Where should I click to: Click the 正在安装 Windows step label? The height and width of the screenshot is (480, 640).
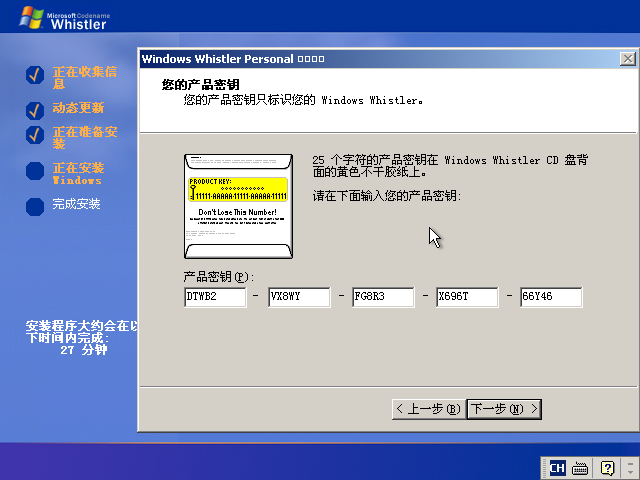coord(78,173)
